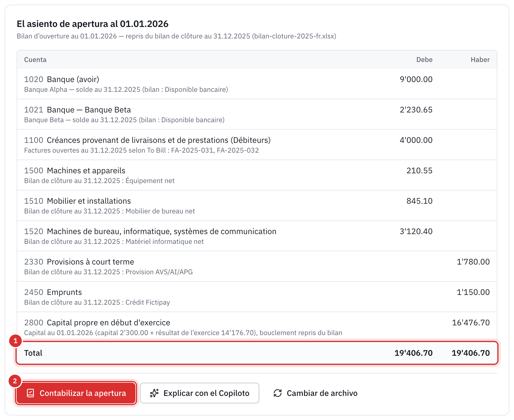Click the debit amount 210.55
Screen dimensions: 514x420
point(419,170)
